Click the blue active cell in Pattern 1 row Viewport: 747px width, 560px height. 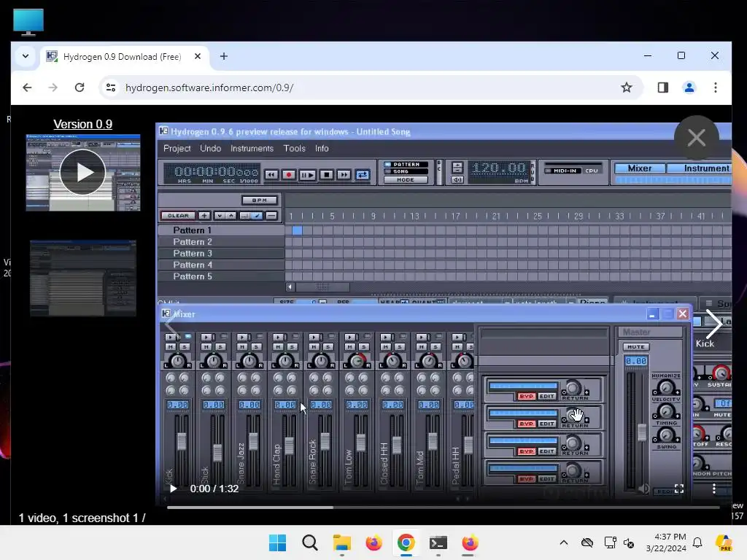click(x=297, y=230)
